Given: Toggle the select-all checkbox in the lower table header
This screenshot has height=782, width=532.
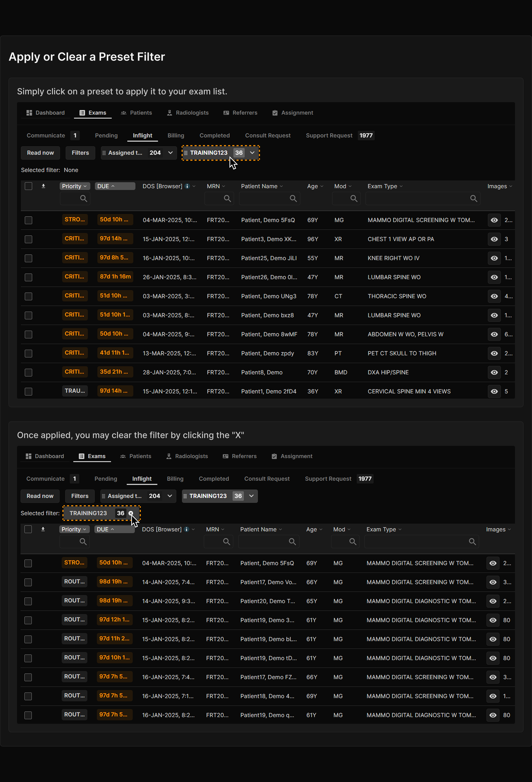Looking at the screenshot, I should click(x=28, y=529).
